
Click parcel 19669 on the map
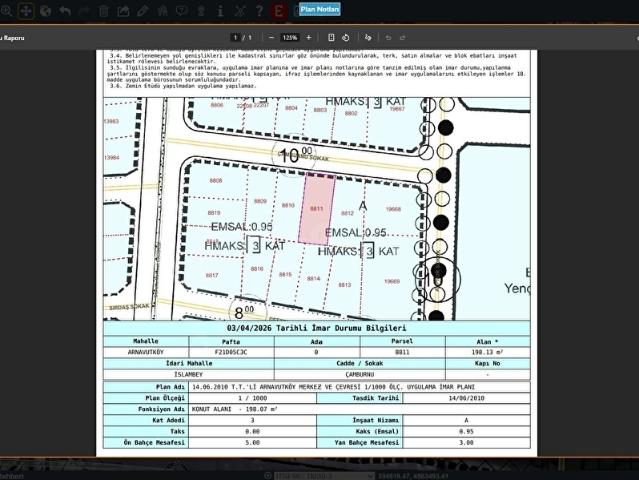click(x=392, y=281)
